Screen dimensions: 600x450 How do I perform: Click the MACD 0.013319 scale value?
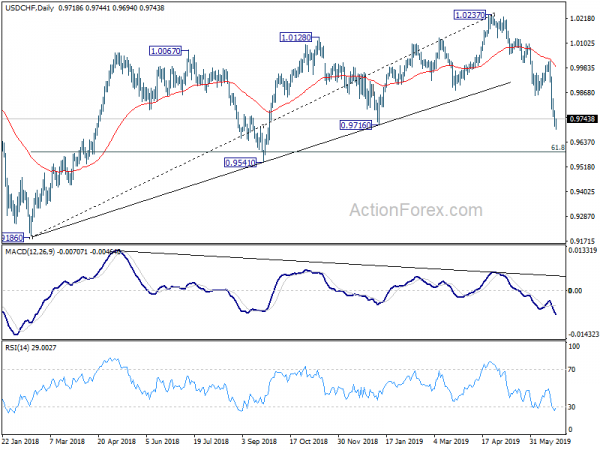pos(583,251)
